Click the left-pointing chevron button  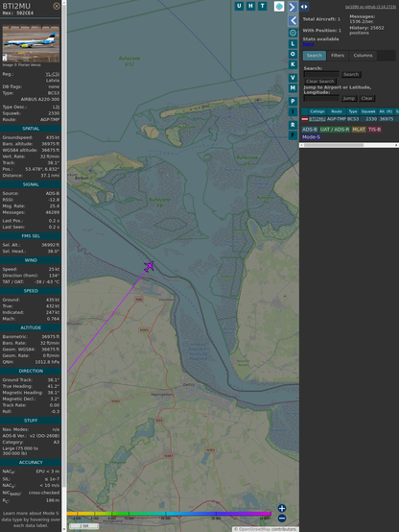pos(293,21)
